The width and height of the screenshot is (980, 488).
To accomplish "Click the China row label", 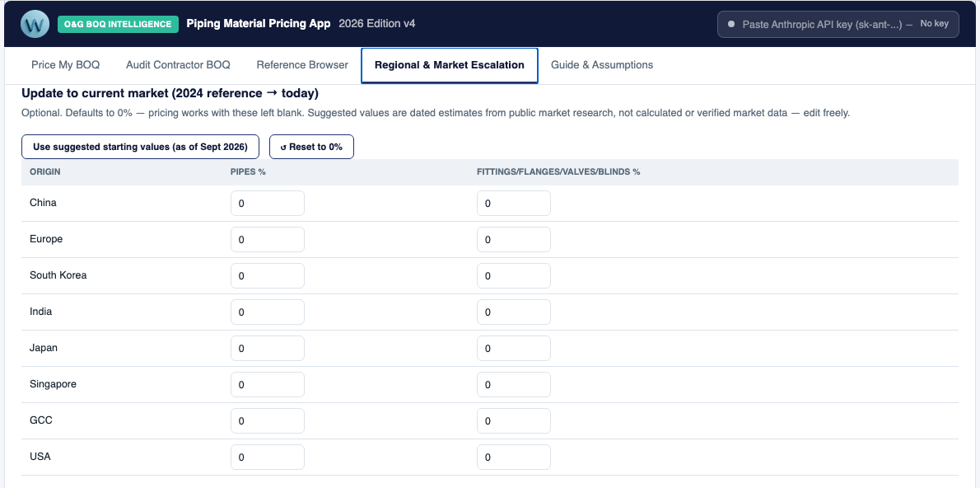I will click(43, 203).
